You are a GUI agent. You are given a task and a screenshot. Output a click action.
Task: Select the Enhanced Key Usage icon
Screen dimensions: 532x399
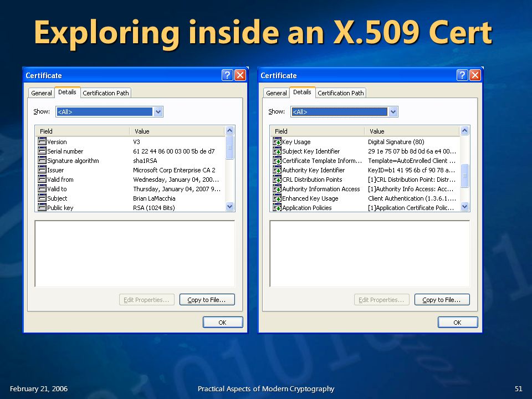[x=277, y=198]
